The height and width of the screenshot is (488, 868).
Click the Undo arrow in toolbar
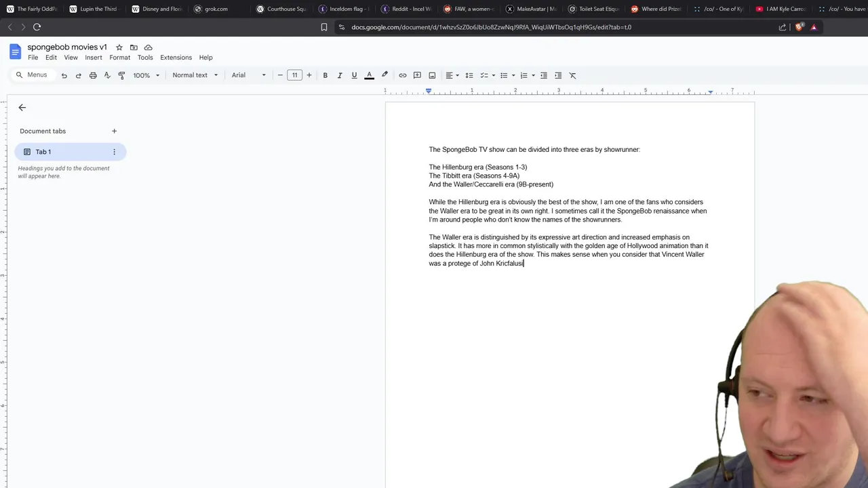pos(64,75)
